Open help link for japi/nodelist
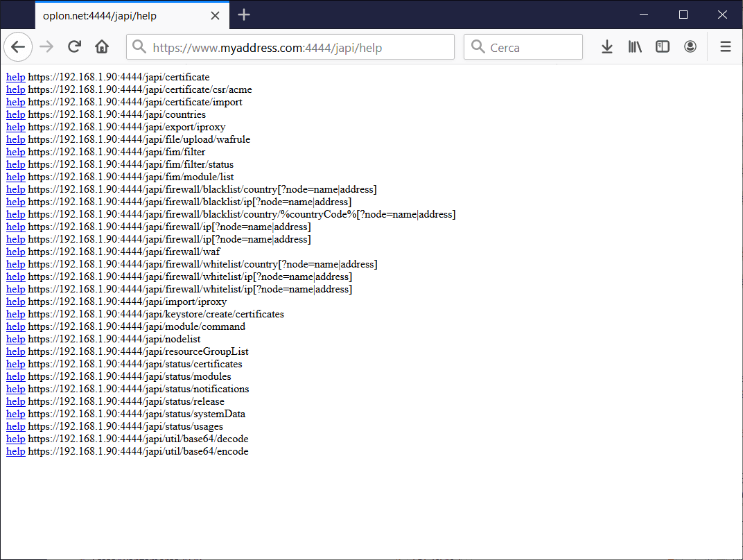 pyautogui.click(x=16, y=339)
